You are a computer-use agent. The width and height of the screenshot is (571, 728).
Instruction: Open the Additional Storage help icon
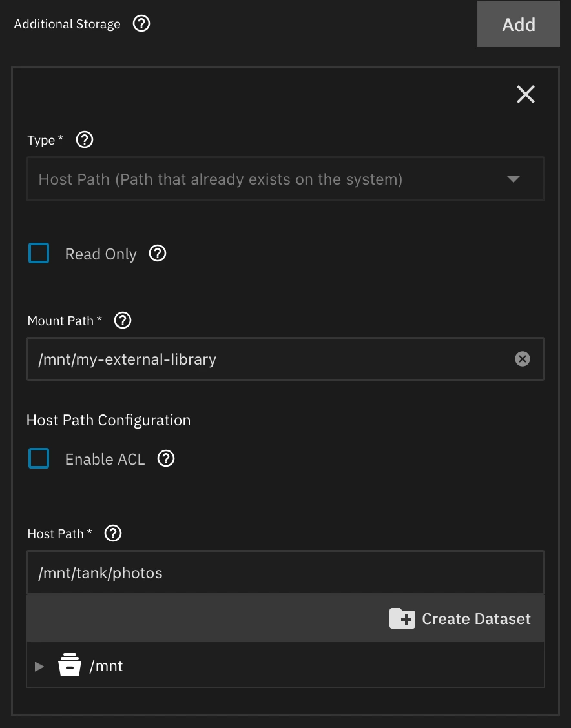click(x=141, y=23)
